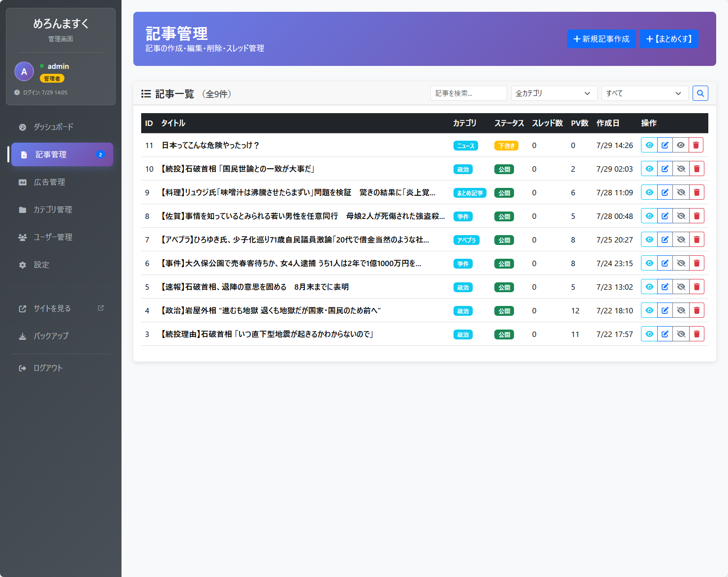Click the admin avatar circle
The width and height of the screenshot is (728, 577).
(24, 72)
